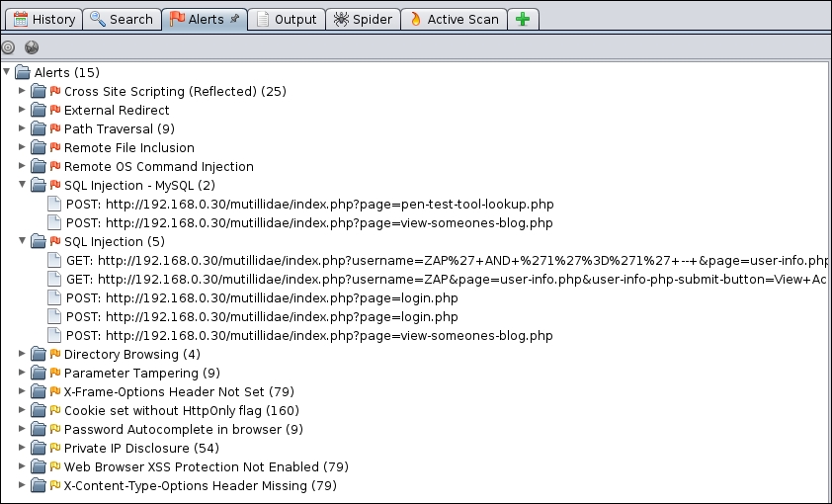Click yellow flag of Cookie without HttpOnly
Viewport: 832px width, 504px height.
[55, 411]
